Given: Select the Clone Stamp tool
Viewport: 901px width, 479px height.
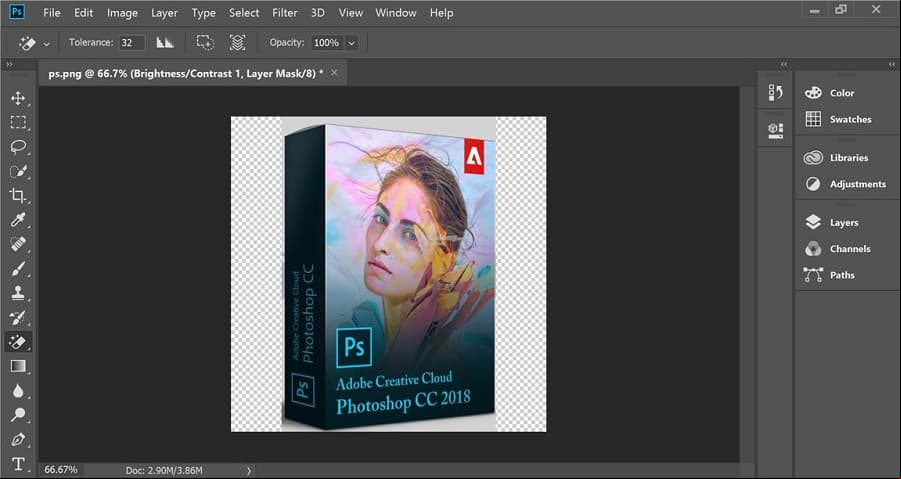Looking at the screenshot, I should 18,293.
